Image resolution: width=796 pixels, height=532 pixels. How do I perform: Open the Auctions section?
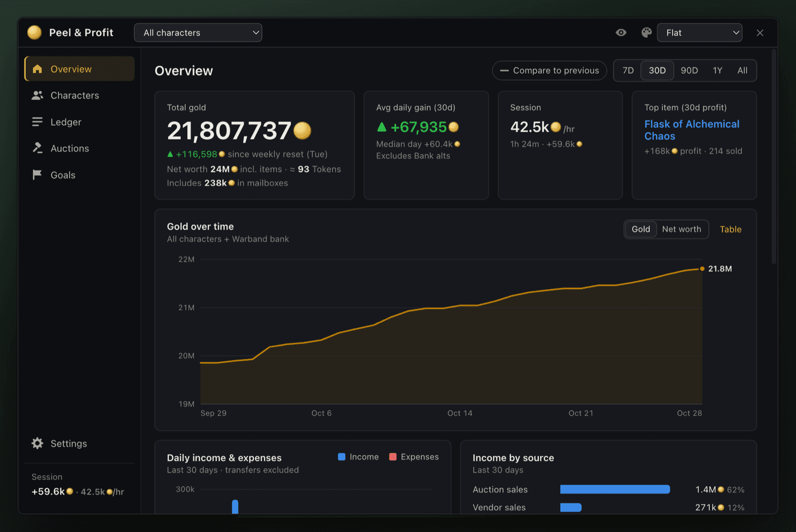[79, 148]
